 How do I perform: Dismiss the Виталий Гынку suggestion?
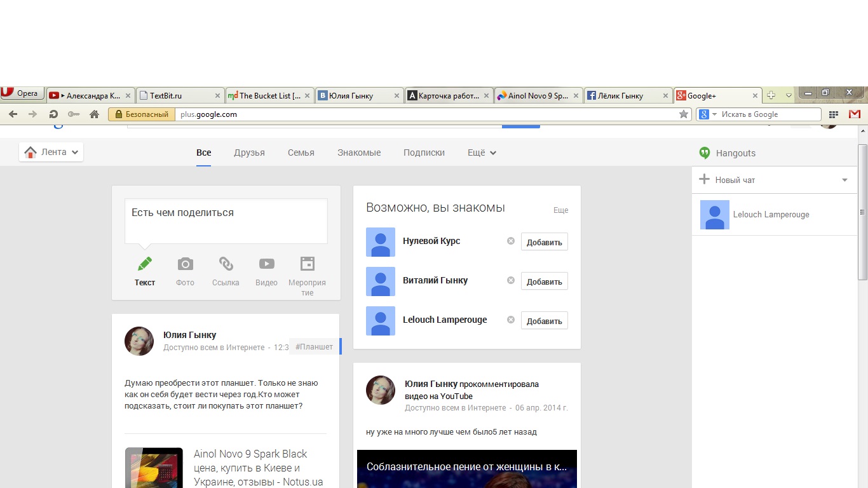click(x=510, y=280)
